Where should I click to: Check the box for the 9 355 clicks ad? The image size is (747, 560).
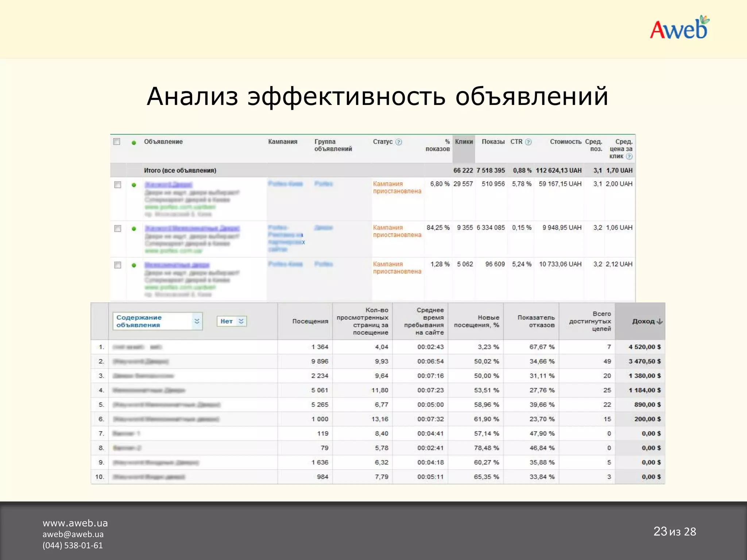(x=117, y=228)
